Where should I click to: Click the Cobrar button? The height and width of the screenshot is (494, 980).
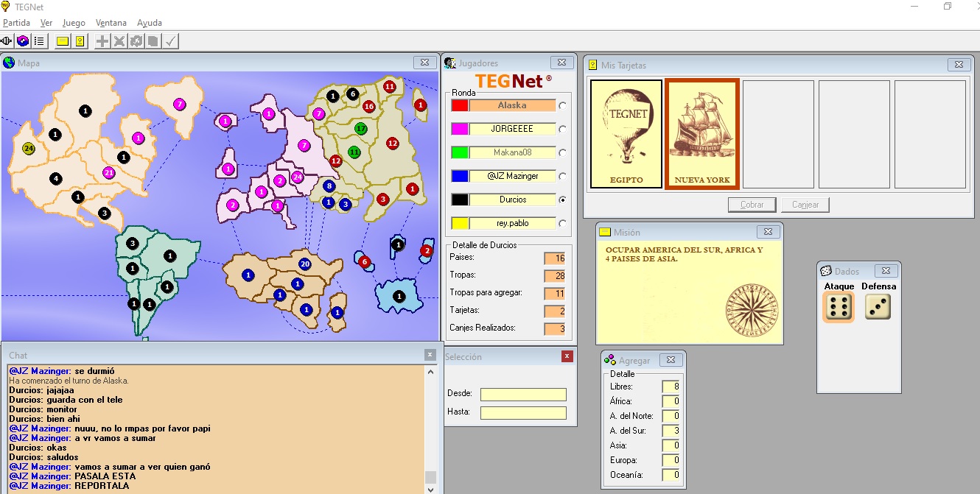pyautogui.click(x=752, y=205)
